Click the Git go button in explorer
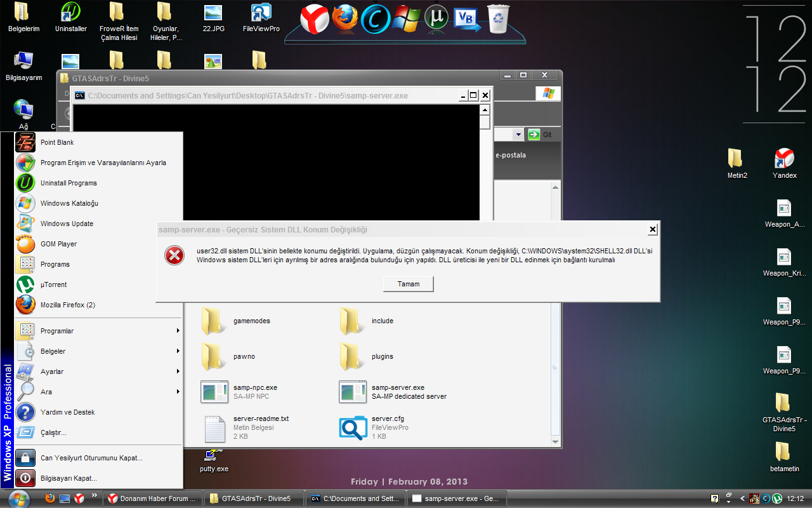Screen dimensions: 812x508 pyautogui.click(x=540, y=135)
